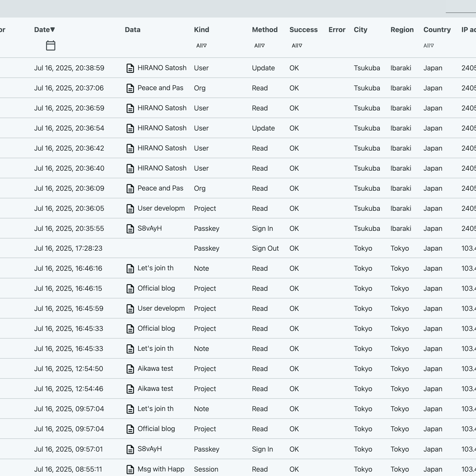Open document icon for 12:54:50 Aikawa test row
This screenshot has width=476, height=476.
130,369
